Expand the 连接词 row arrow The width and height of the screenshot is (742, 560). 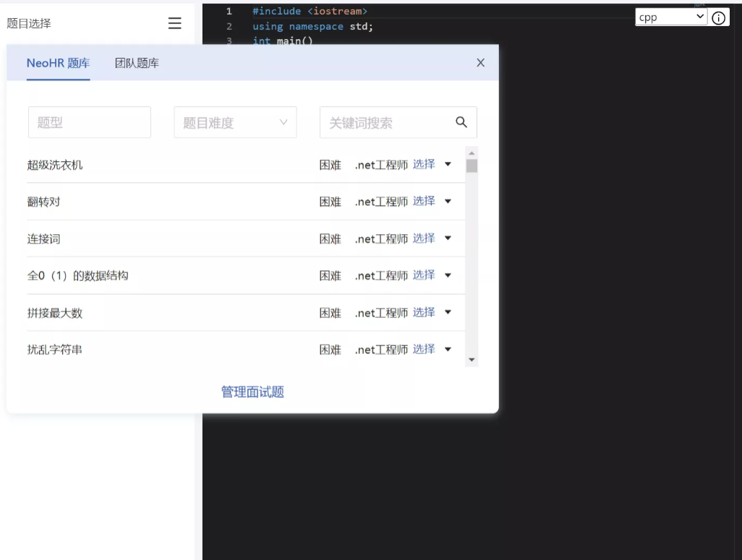point(448,238)
